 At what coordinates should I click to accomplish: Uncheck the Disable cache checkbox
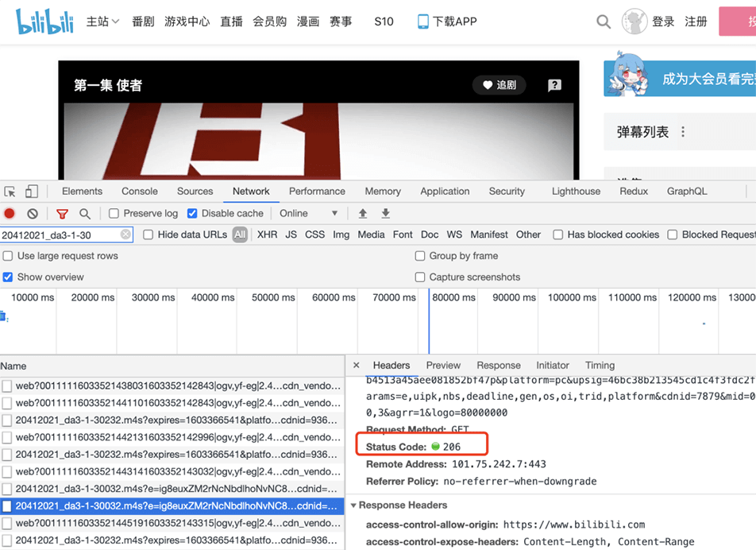[192, 213]
